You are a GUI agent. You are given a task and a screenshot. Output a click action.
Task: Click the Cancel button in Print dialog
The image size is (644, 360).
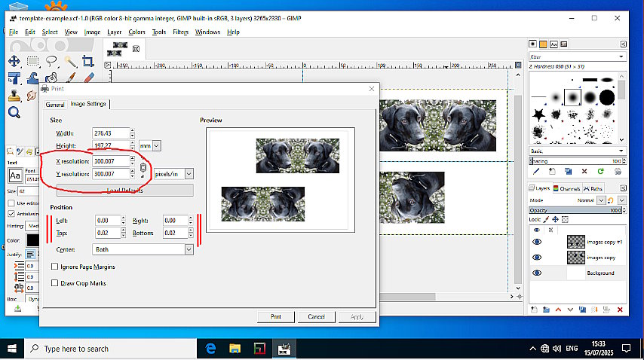[x=316, y=316]
